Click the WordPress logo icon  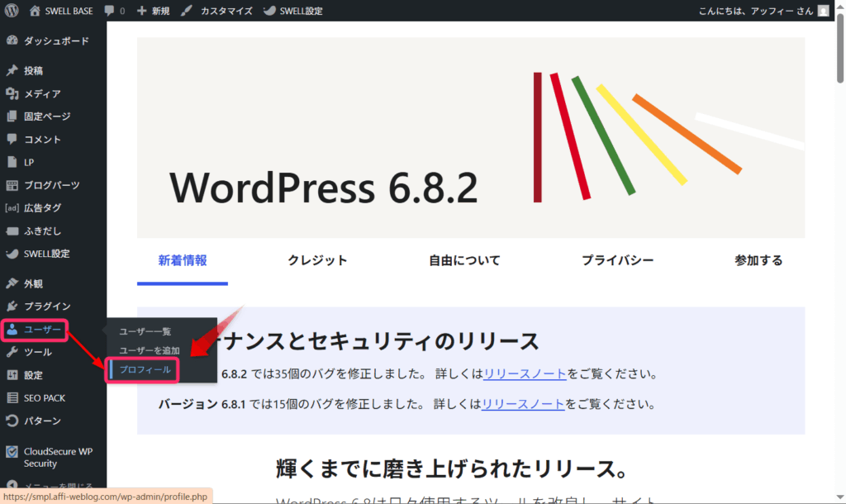pos(12,10)
